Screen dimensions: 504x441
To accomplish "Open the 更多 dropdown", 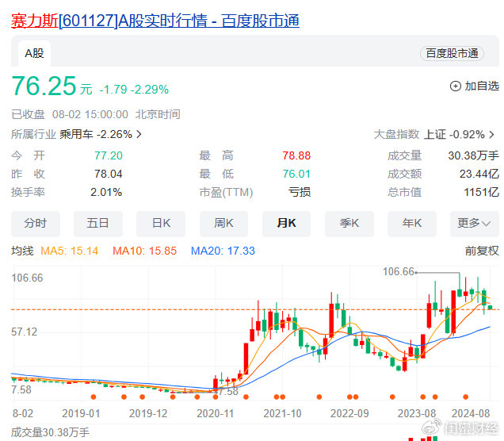I will coord(475,223).
